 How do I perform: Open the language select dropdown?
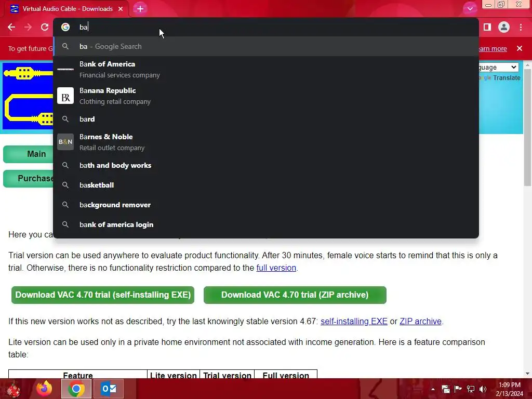[498, 67]
